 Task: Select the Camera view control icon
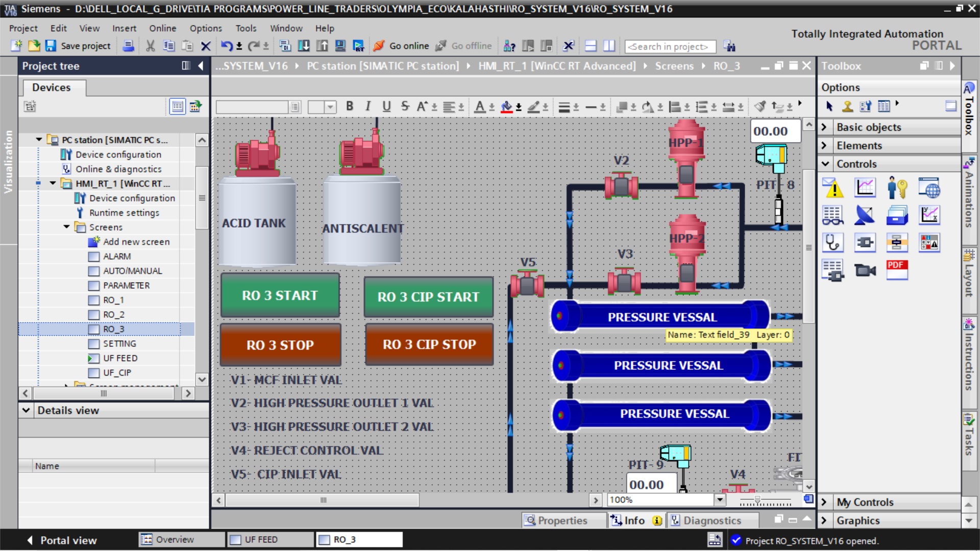865,270
